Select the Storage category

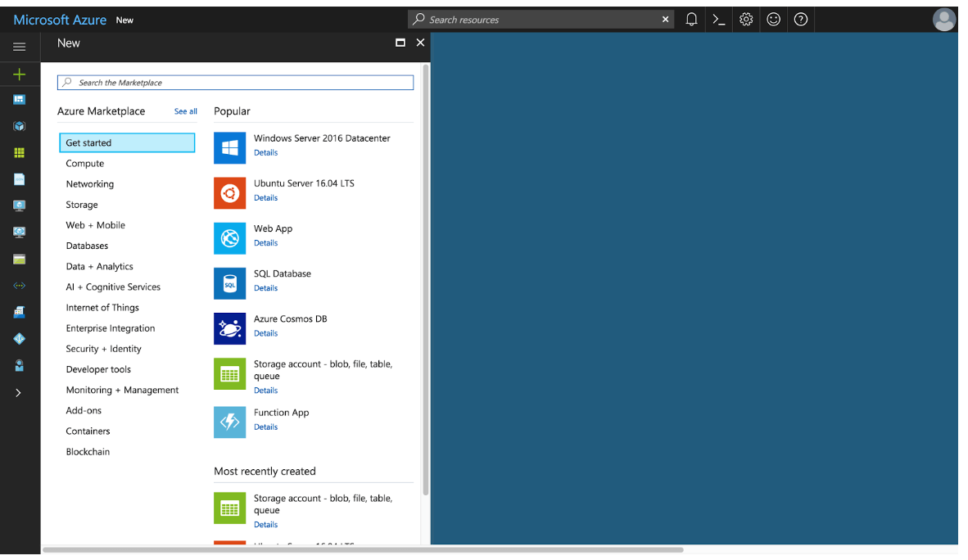coord(82,205)
